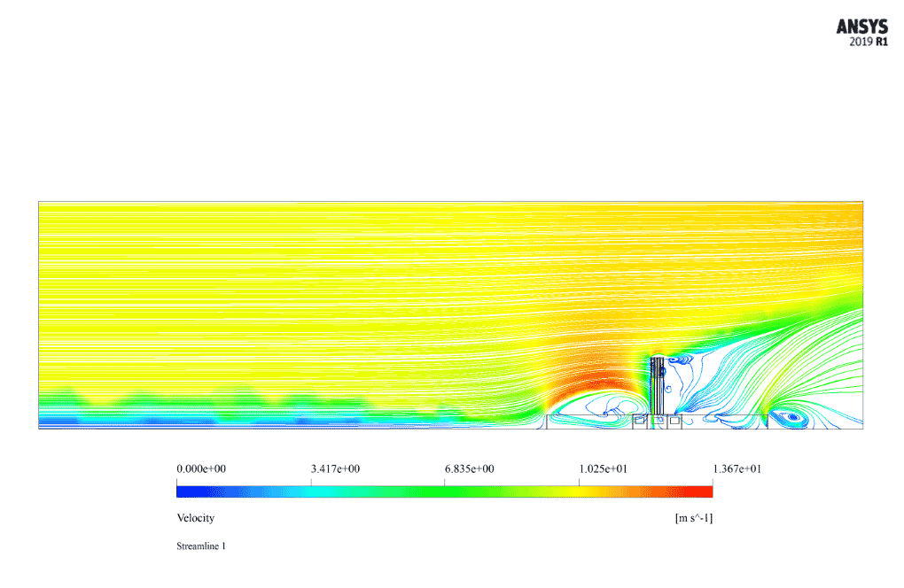The image size is (904, 588).
Task: Select the Streamline 1 label
Action: (x=201, y=546)
